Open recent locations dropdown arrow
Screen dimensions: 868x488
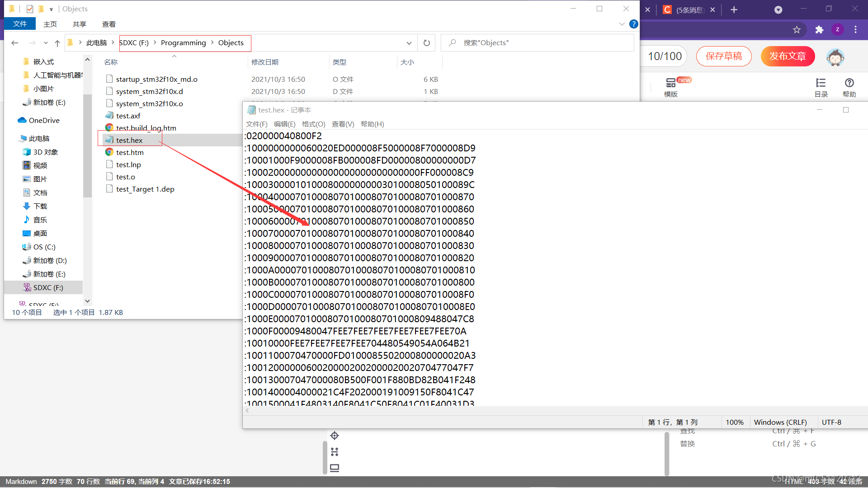click(x=46, y=43)
